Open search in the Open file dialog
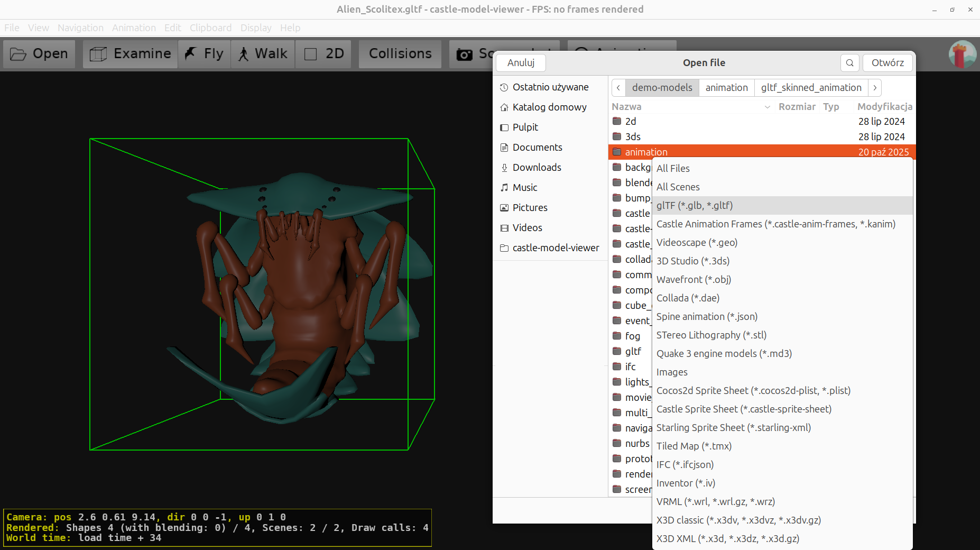The image size is (980, 550). (x=849, y=62)
